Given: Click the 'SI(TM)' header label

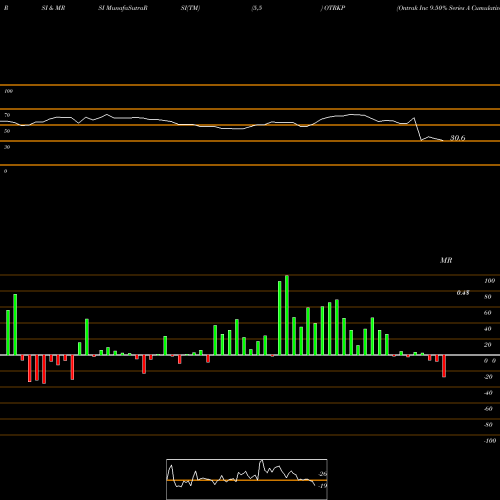Looking at the screenshot, I should point(190,8).
